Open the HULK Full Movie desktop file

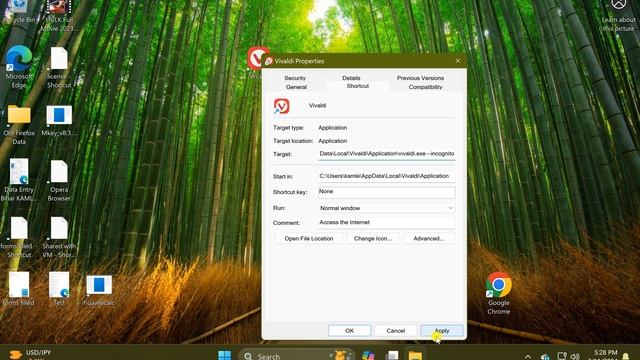[x=59, y=16]
